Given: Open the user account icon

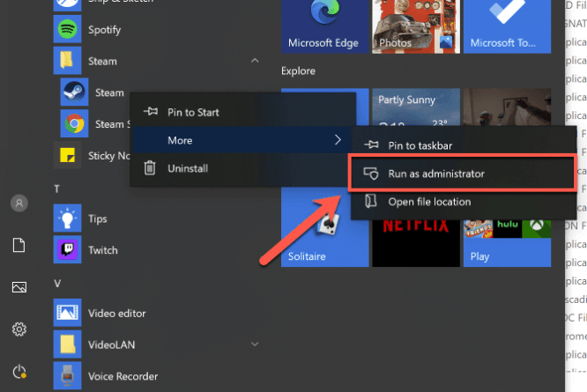Looking at the screenshot, I should [19, 203].
